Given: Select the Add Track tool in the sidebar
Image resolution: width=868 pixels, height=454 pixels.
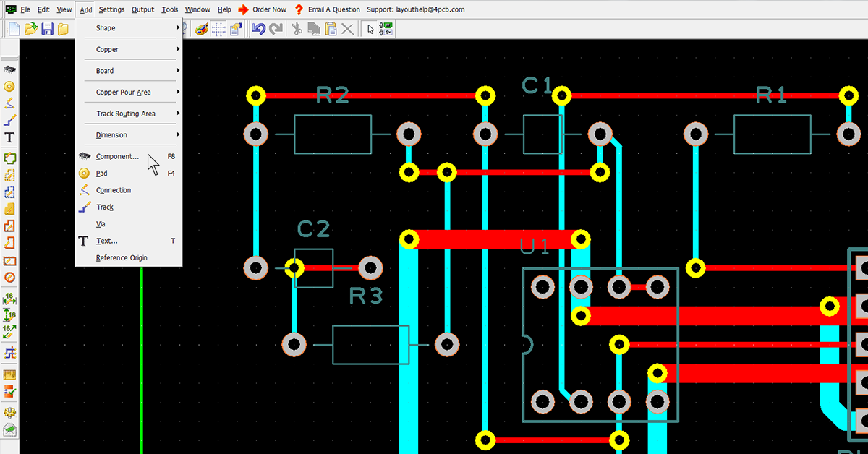Looking at the screenshot, I should coord(9,121).
